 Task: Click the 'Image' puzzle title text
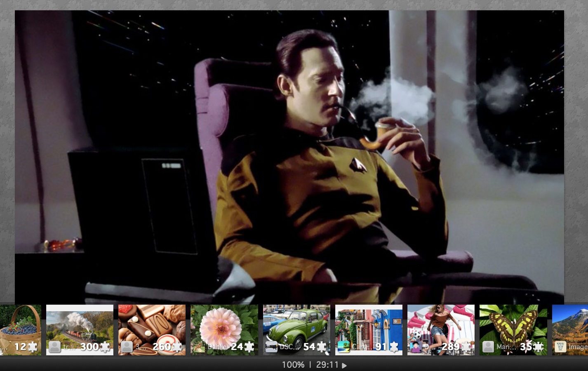pyautogui.click(x=578, y=347)
